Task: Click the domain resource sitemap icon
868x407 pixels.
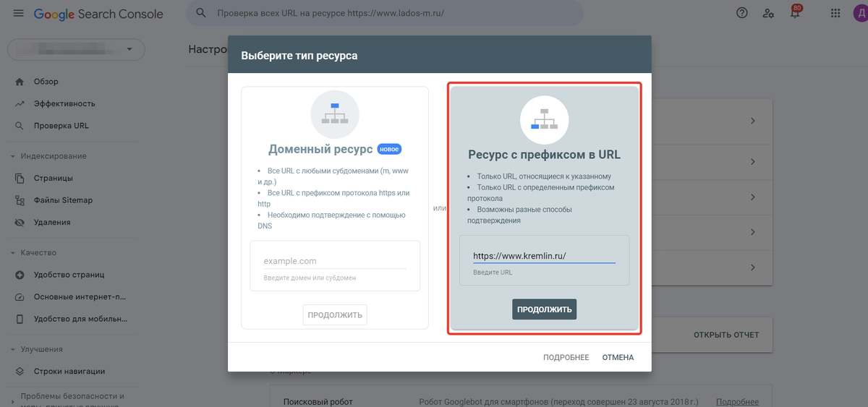Action: (x=335, y=115)
